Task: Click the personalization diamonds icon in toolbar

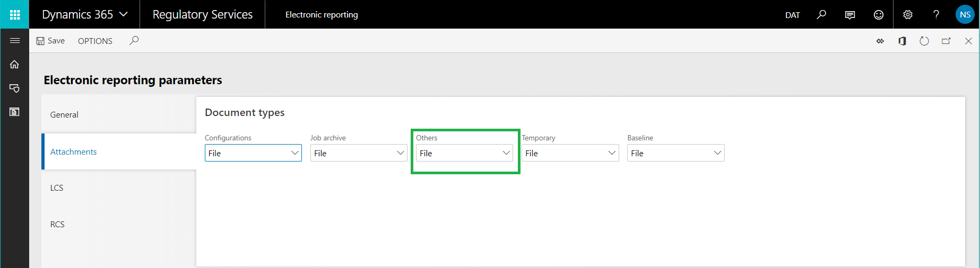Action: click(880, 41)
